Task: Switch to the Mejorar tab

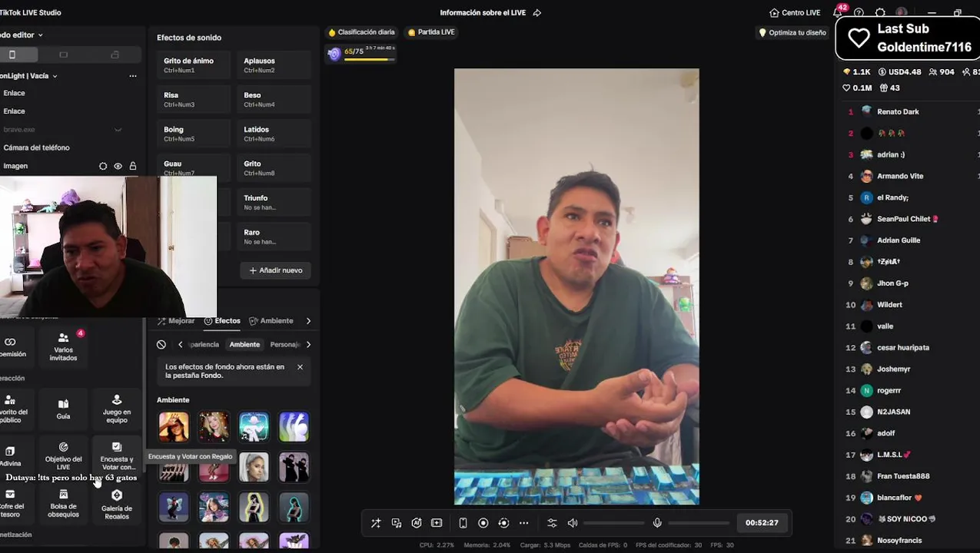Action: coord(176,321)
